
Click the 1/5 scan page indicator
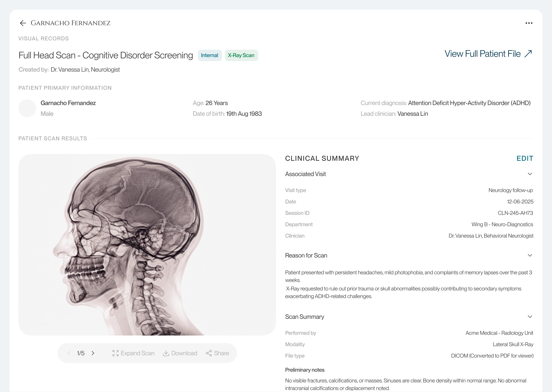click(x=81, y=353)
